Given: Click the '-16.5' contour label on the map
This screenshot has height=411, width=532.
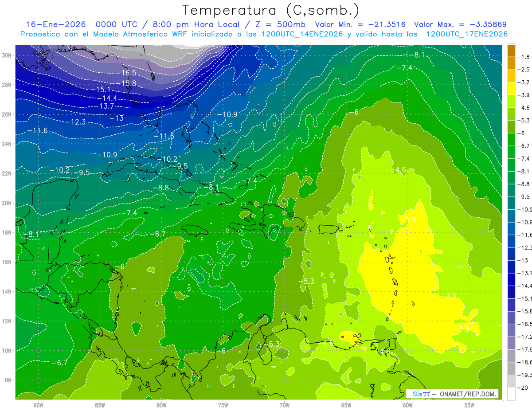Looking at the screenshot, I should click(x=126, y=73).
